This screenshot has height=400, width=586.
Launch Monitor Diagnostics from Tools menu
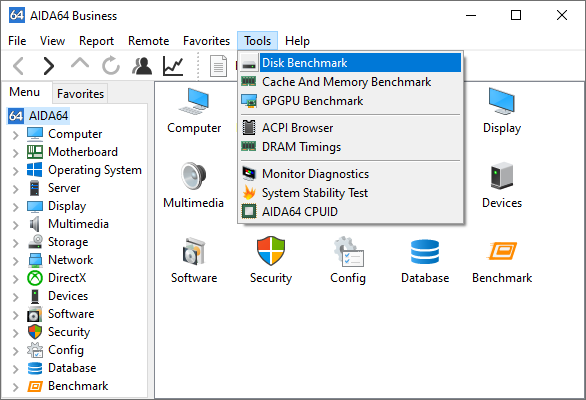(x=350, y=173)
